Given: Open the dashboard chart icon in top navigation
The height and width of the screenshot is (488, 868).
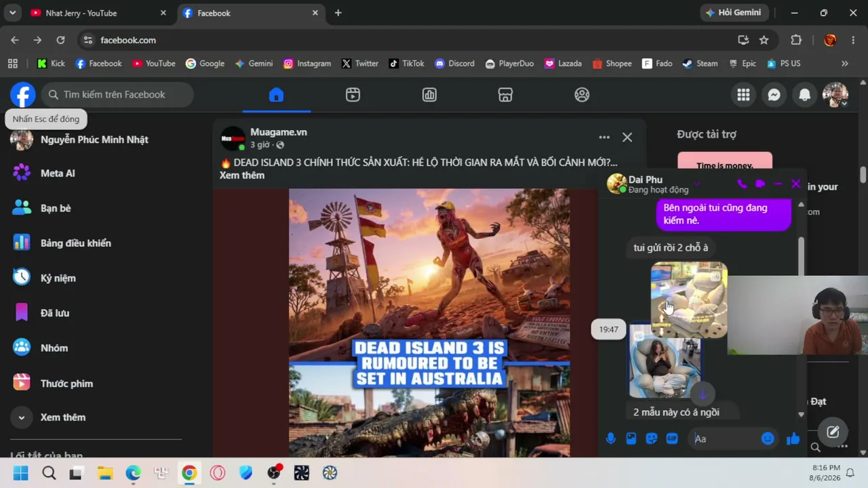Looking at the screenshot, I should pyautogui.click(x=429, y=95).
